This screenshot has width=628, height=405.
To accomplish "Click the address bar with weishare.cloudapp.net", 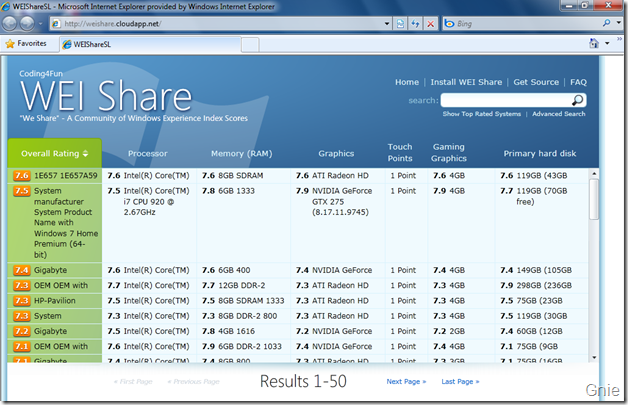I will click(216, 24).
